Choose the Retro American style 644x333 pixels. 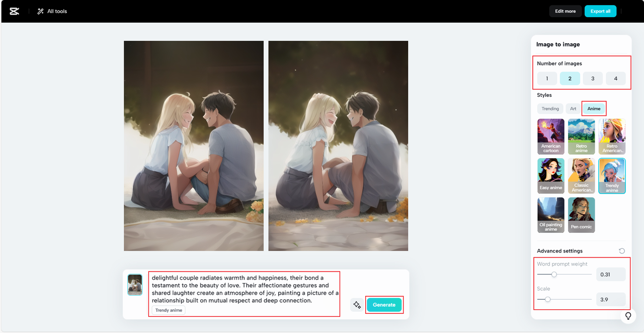click(612, 137)
